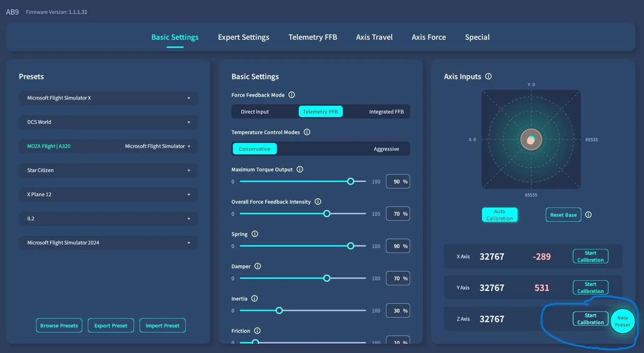Image resolution: width=644 pixels, height=353 pixels.
Task: Start Calibration for the X Axis
Action: pos(590,256)
